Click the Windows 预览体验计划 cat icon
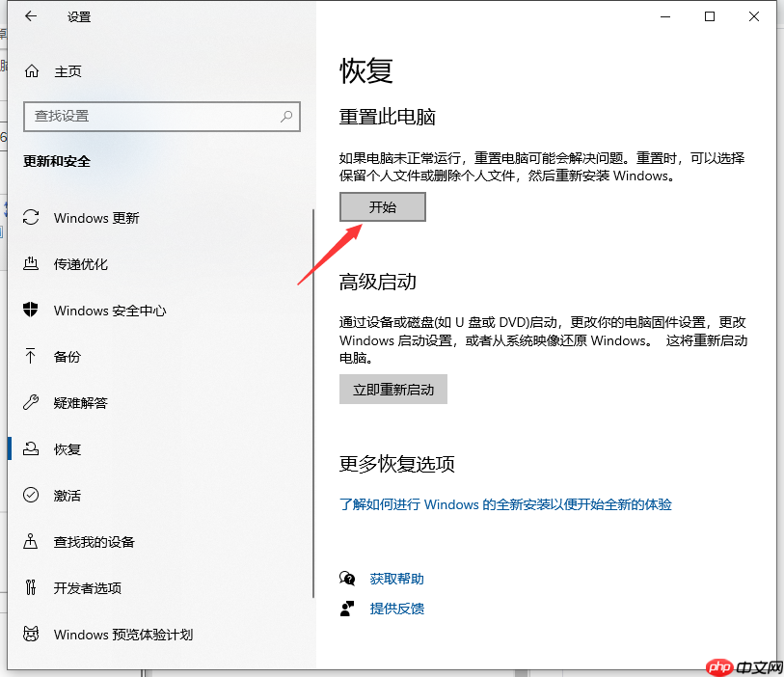This screenshot has width=784, height=677. [31, 634]
